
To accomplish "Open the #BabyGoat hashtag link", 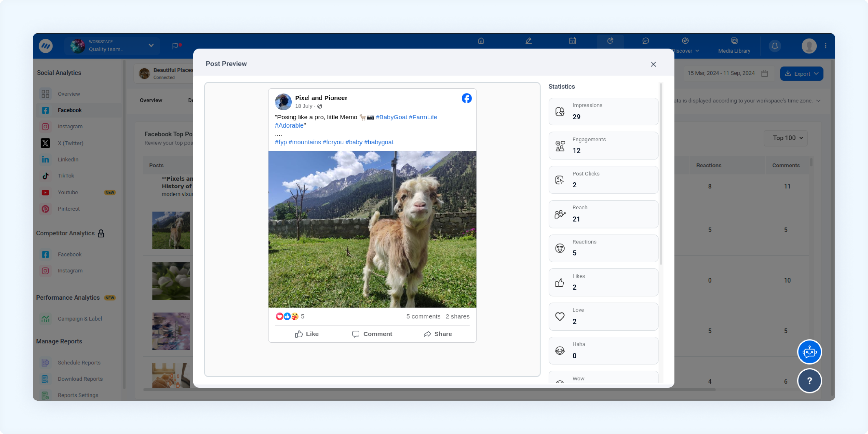I will click(x=391, y=117).
